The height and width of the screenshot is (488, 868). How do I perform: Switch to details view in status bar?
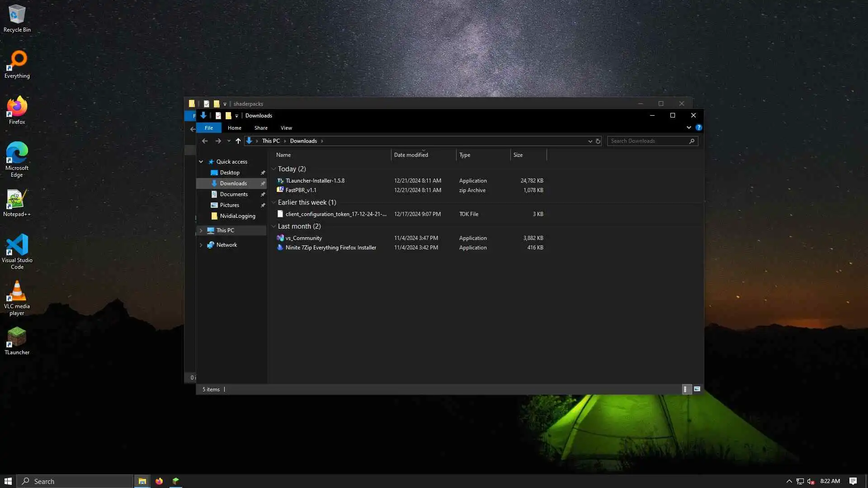click(x=686, y=389)
